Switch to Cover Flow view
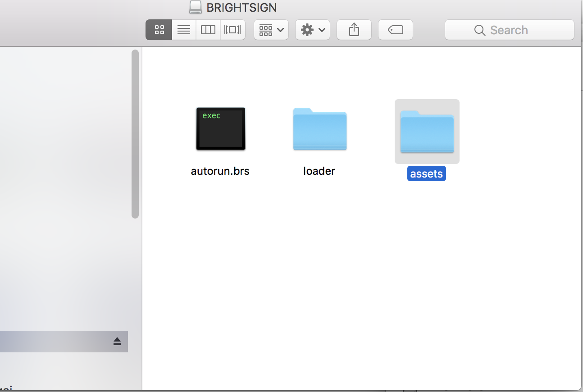Viewport: 583px width, 392px height. (x=232, y=30)
